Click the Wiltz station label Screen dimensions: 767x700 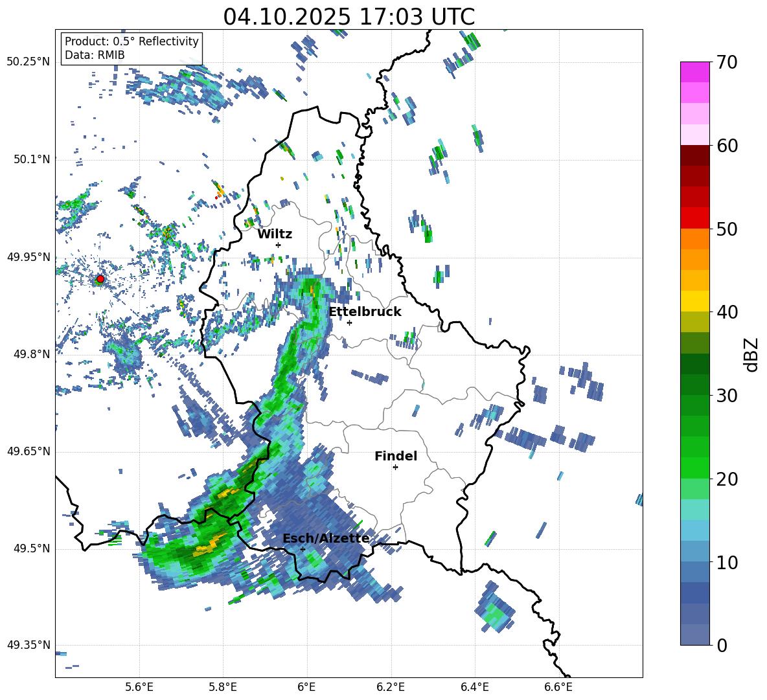275,234
